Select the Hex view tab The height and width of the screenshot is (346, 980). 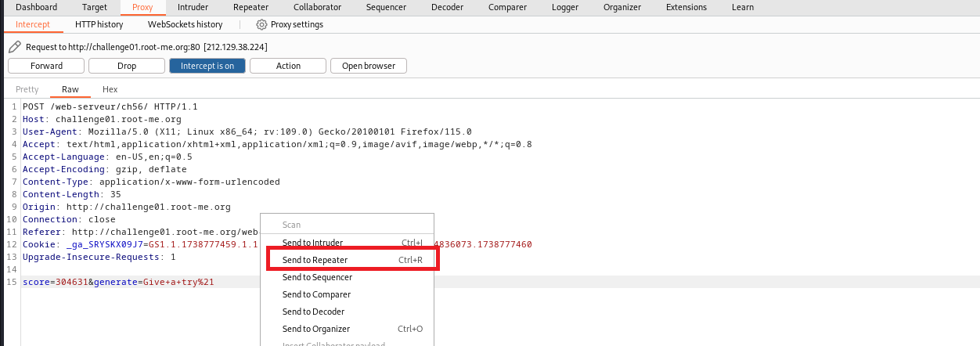click(x=110, y=89)
